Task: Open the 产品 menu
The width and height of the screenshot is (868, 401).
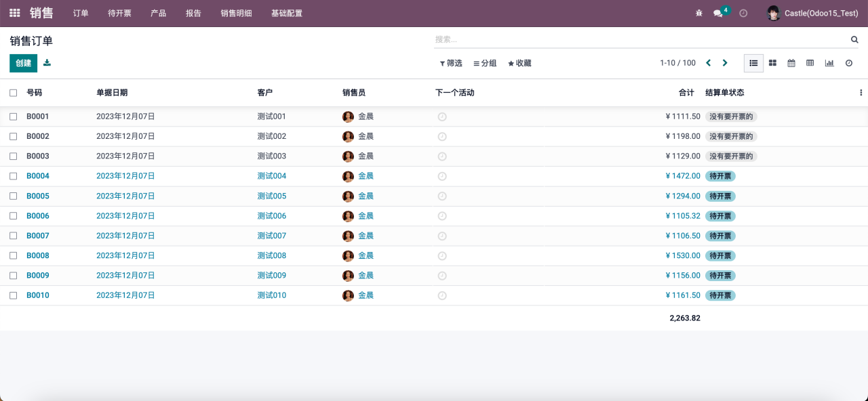Action: [x=158, y=13]
